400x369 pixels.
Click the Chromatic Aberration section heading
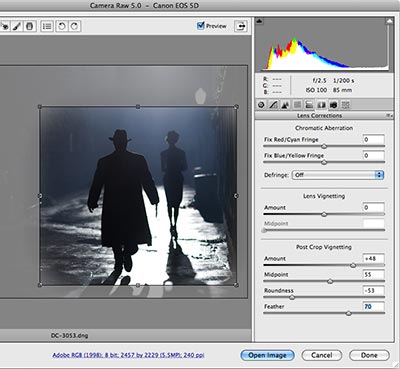point(324,128)
